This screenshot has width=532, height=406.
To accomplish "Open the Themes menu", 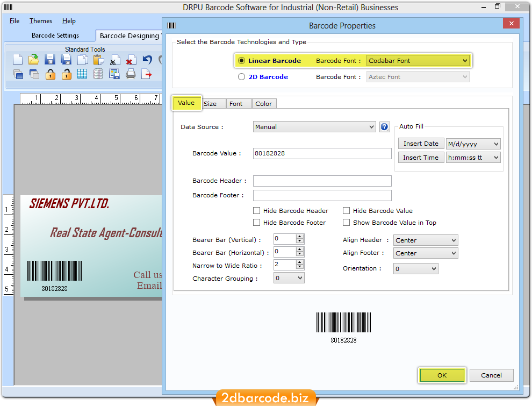I will (x=41, y=21).
